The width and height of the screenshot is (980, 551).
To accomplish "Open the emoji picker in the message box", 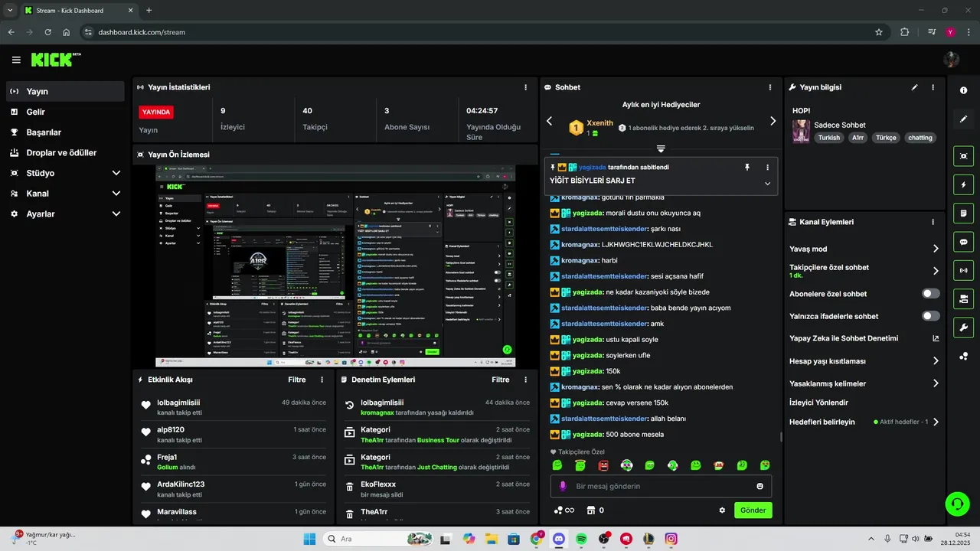I will (759, 486).
